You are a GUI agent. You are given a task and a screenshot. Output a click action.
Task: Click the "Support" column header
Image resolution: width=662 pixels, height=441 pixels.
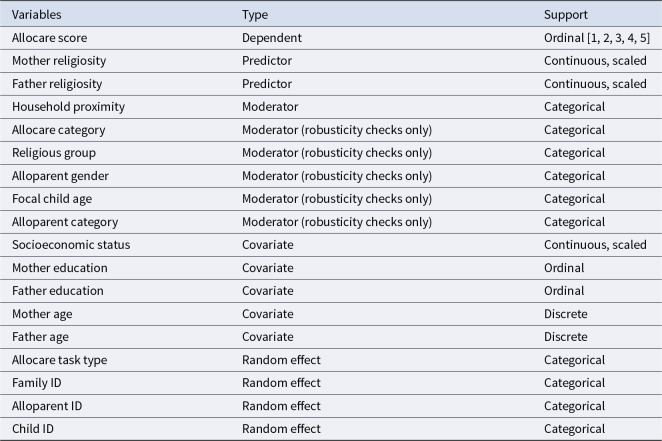point(566,15)
